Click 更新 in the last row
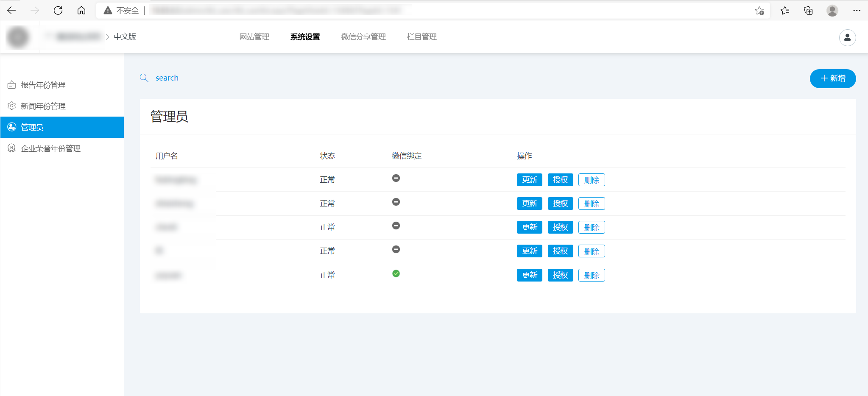The width and height of the screenshot is (868, 396). tap(530, 275)
